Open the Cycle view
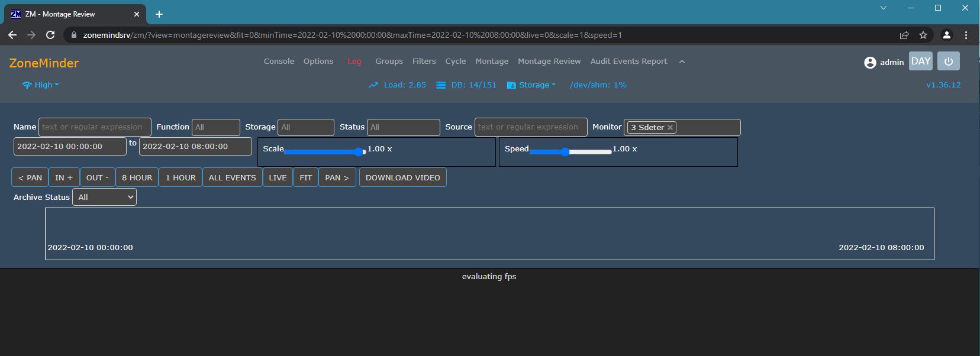Image resolution: width=980 pixels, height=356 pixels. pyautogui.click(x=456, y=62)
